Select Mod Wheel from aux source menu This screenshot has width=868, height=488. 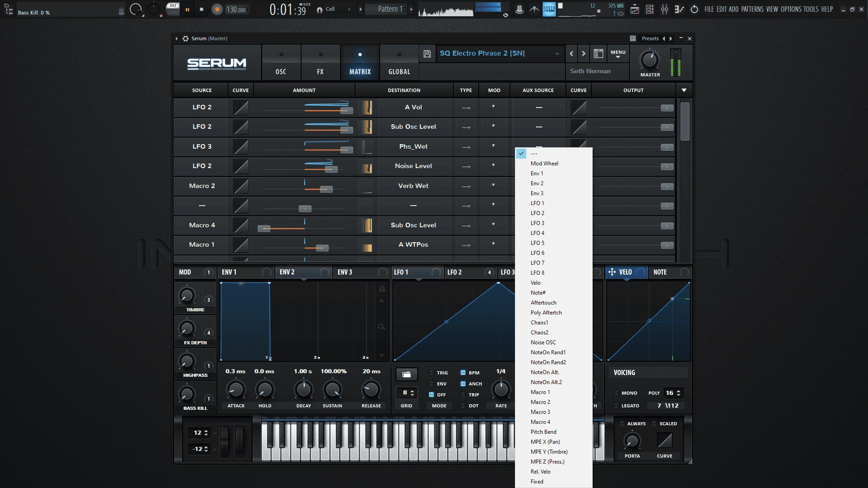tap(553, 164)
